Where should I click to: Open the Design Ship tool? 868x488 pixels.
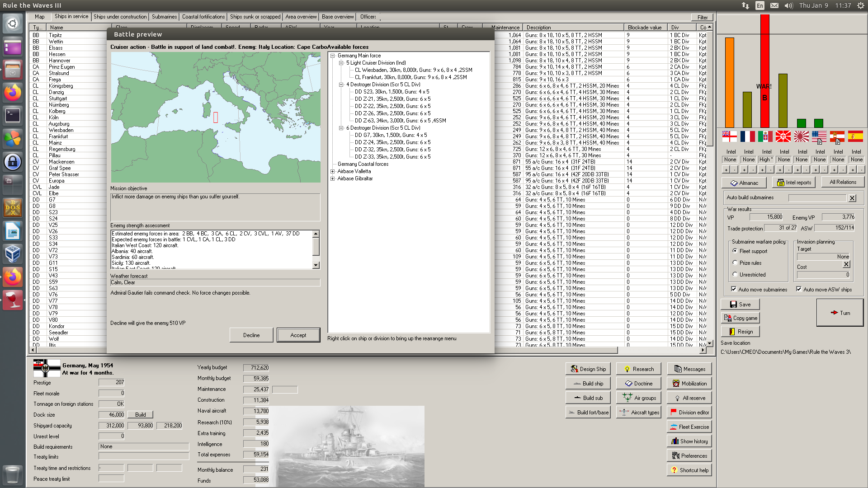tap(588, 369)
